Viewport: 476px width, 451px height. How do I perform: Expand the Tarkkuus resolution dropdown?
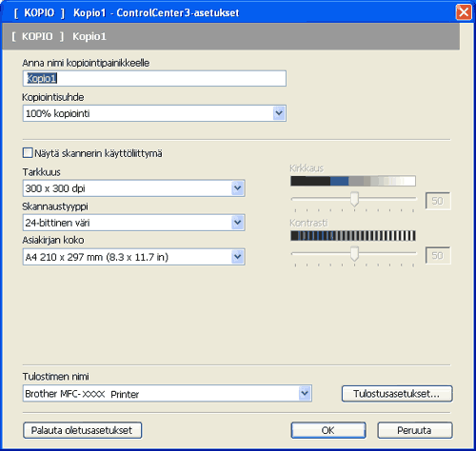[x=238, y=188]
